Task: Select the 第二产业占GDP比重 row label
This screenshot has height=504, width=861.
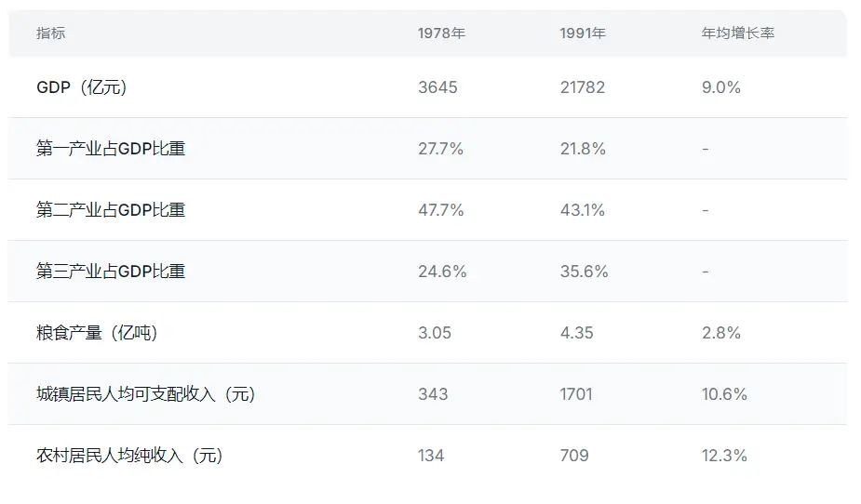Action: click(x=111, y=210)
